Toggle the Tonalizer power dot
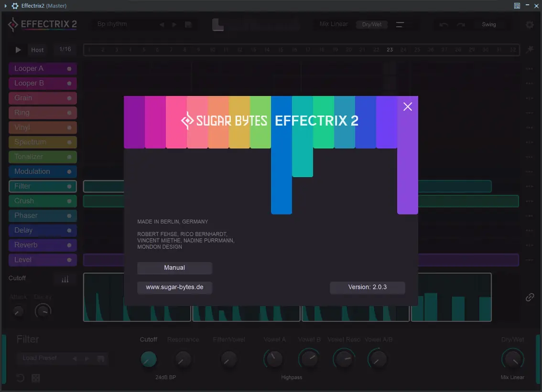The width and height of the screenshot is (542, 392). click(x=69, y=157)
